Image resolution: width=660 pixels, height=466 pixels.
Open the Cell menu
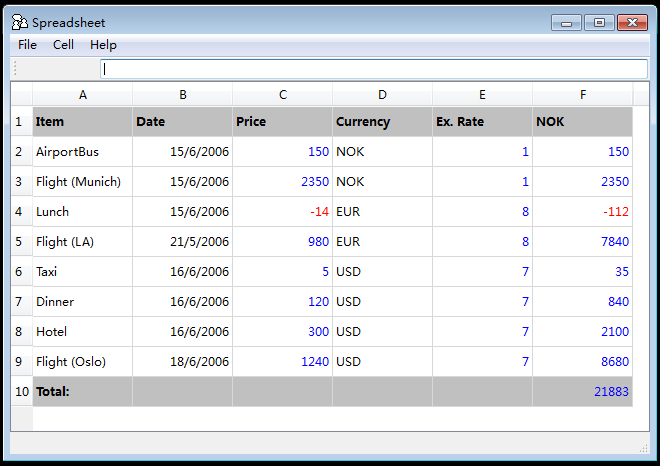[63, 45]
